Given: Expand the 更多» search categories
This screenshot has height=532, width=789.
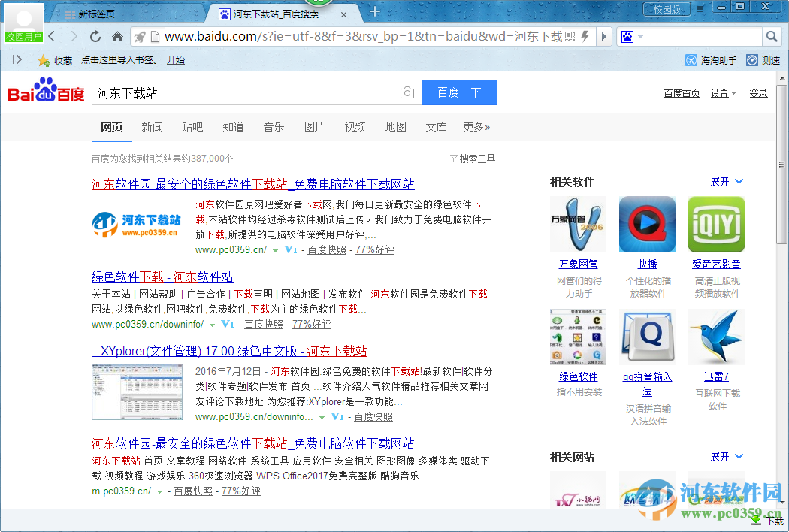Looking at the screenshot, I should tap(476, 127).
